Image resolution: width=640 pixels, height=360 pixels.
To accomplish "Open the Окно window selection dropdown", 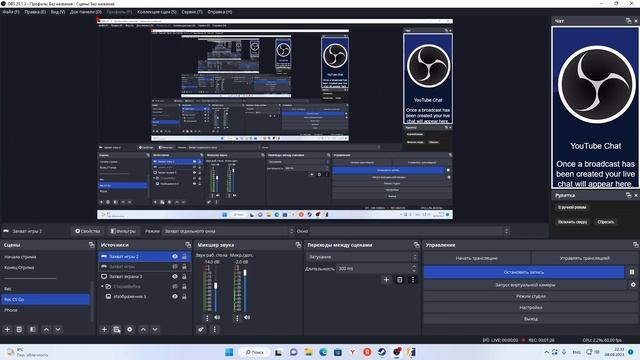I will [x=410, y=231].
